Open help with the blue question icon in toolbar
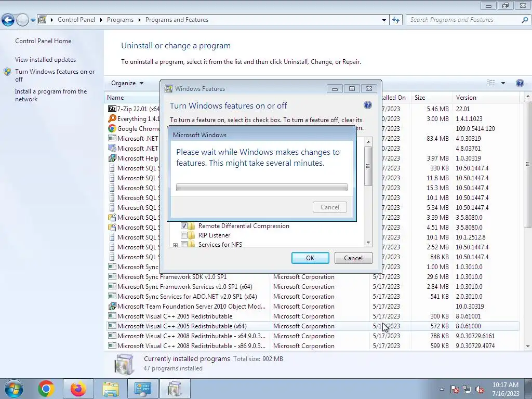 tap(520, 83)
